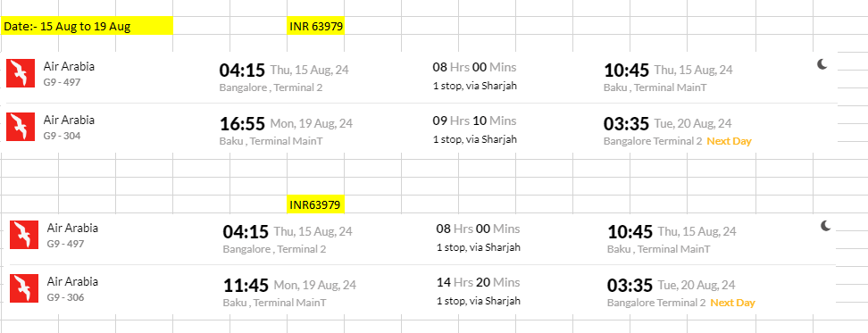Click '1 stop, via Sharjah' under 14 Hrs 20 Mins

[x=479, y=301]
